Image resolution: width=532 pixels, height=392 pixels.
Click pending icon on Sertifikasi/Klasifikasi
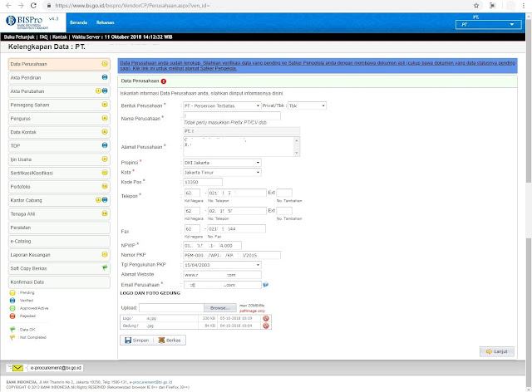(x=105, y=173)
